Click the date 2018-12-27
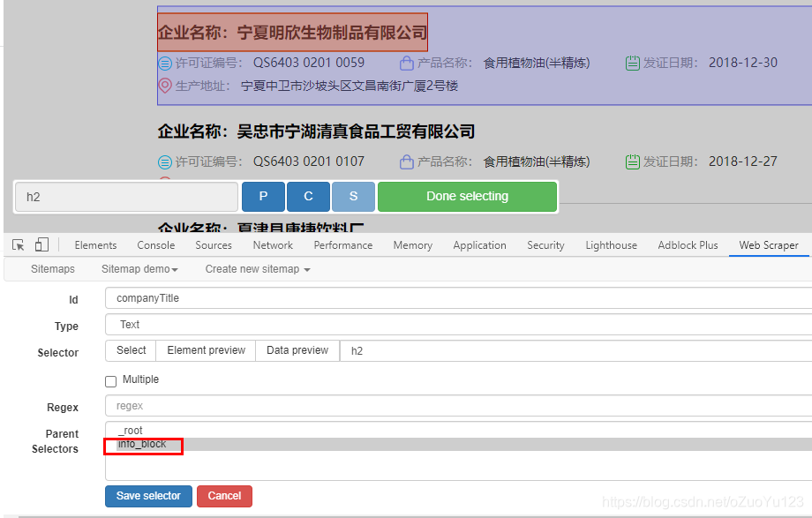Viewport: 812px width, 518px height. pos(742,161)
